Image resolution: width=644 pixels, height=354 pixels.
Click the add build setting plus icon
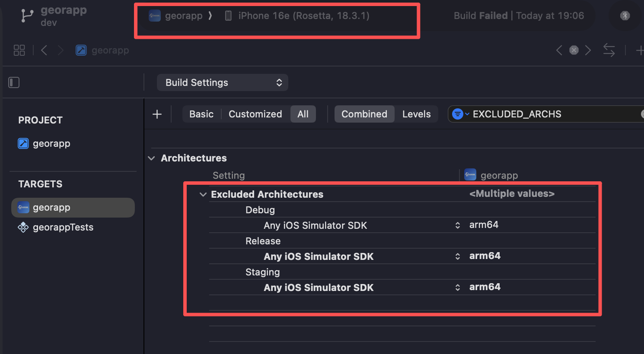[157, 114]
